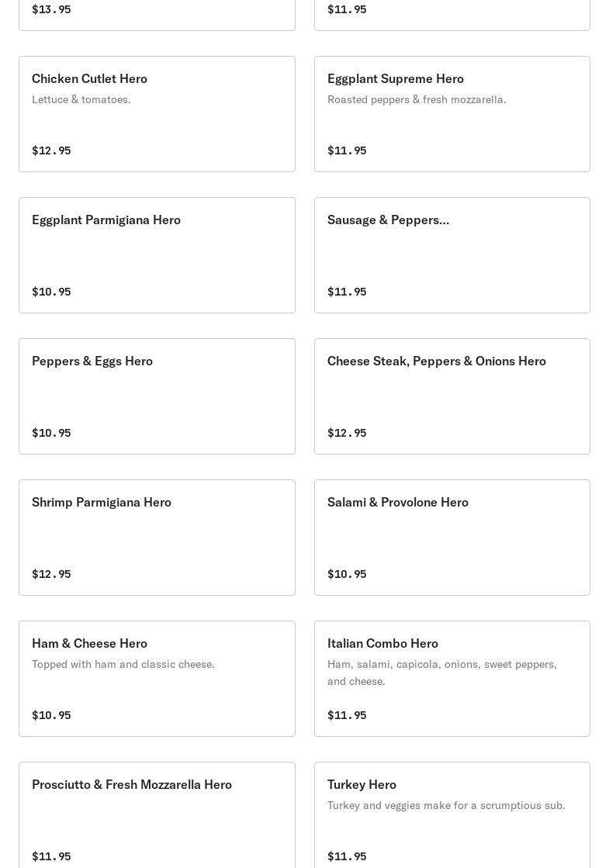Image resolution: width=609 pixels, height=868 pixels.
Task: Open the Shrimp Parmigiana Hero card
Action: 157,538
